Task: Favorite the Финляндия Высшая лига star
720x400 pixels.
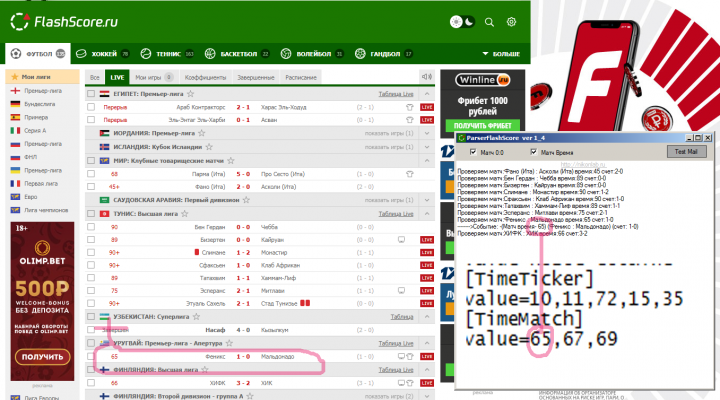Action: pyautogui.click(x=205, y=370)
